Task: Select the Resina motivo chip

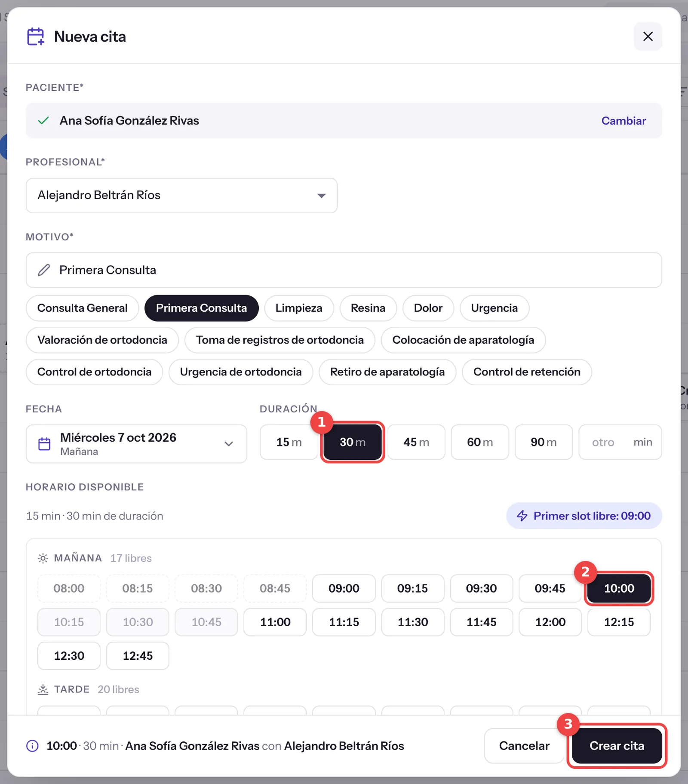Action: (368, 308)
